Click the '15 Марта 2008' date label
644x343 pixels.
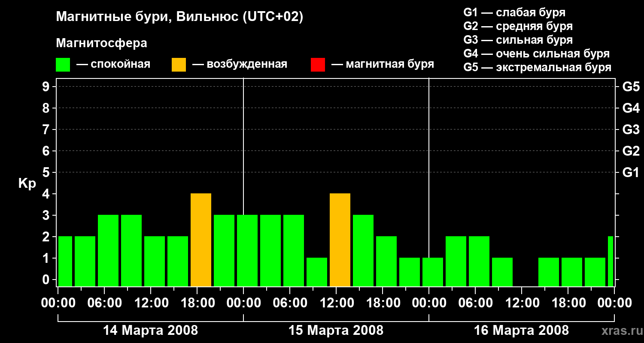coord(336,331)
